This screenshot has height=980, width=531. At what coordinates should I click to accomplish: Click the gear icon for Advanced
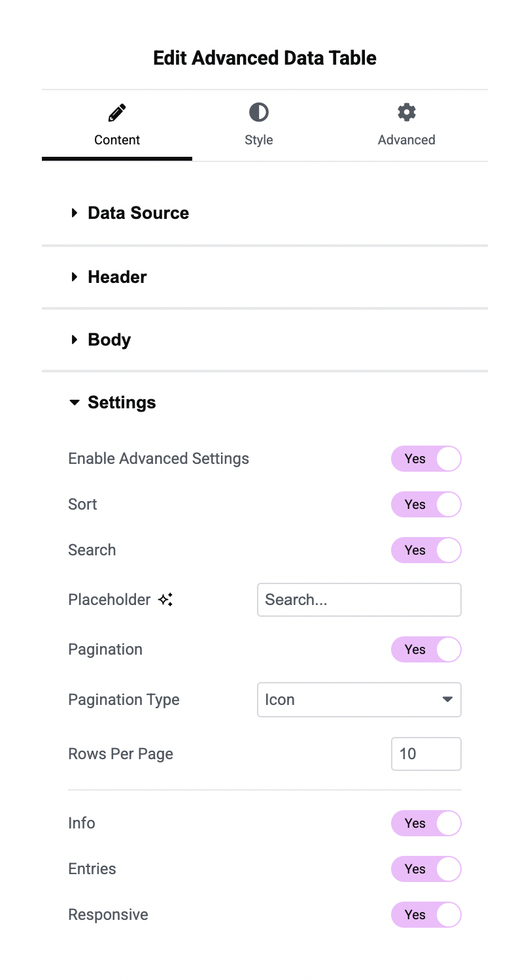(406, 112)
